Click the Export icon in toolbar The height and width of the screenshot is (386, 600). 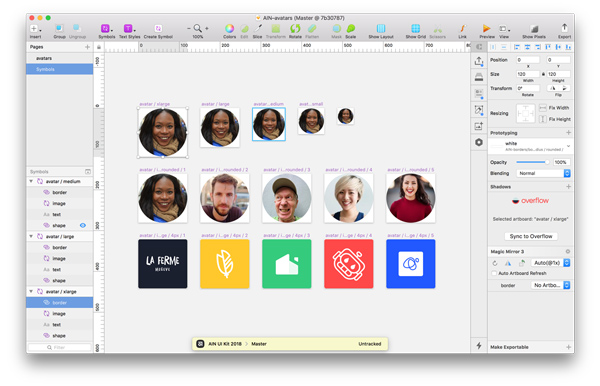[x=564, y=28]
